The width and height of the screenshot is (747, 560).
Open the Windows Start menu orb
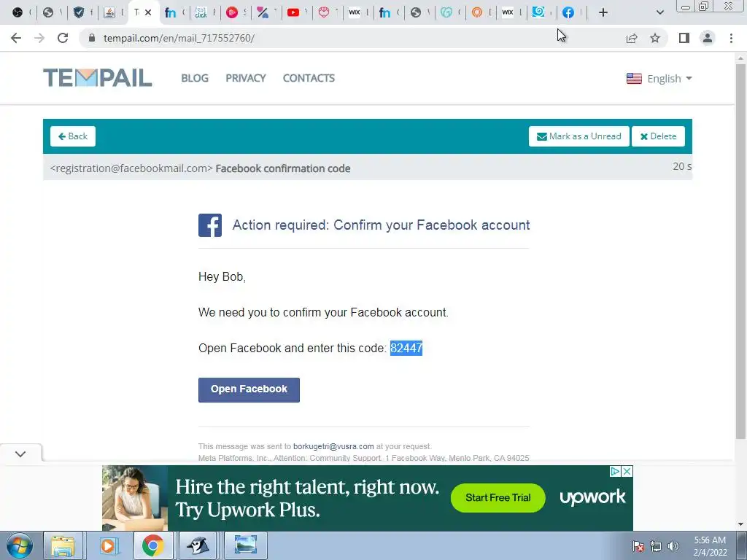20,545
